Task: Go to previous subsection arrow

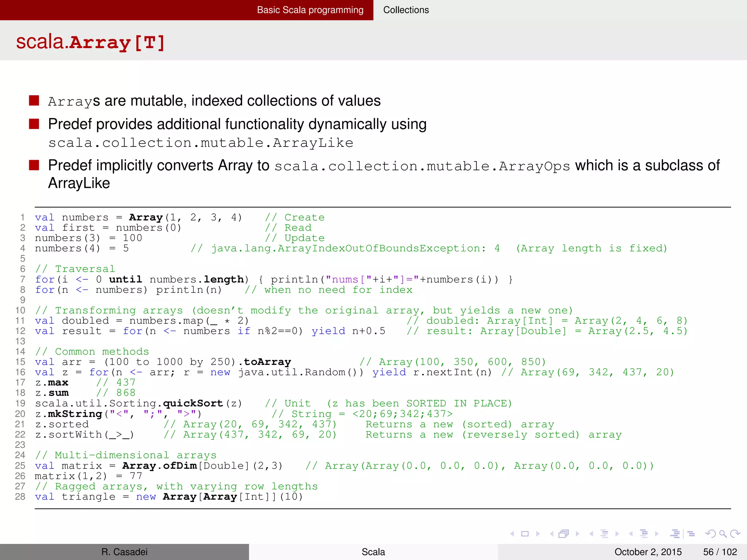Action: pos(591,534)
